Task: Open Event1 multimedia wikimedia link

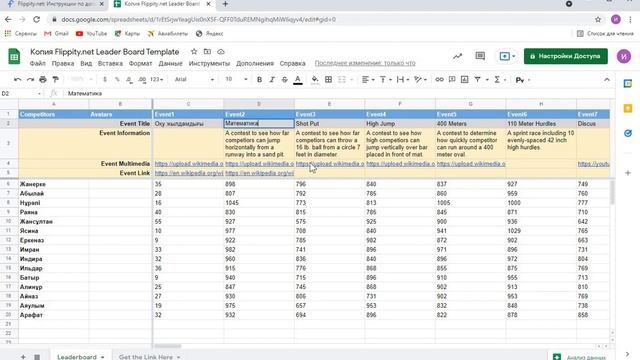Action: 189,164
